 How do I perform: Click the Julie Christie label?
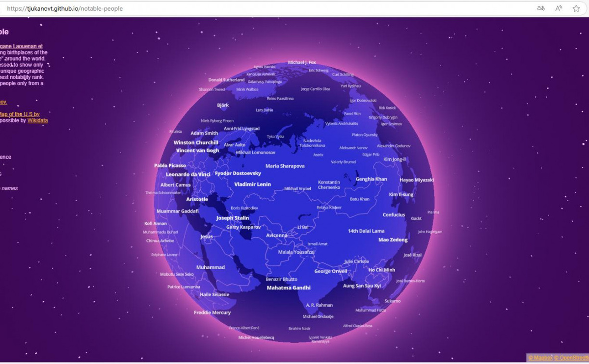[x=356, y=261]
